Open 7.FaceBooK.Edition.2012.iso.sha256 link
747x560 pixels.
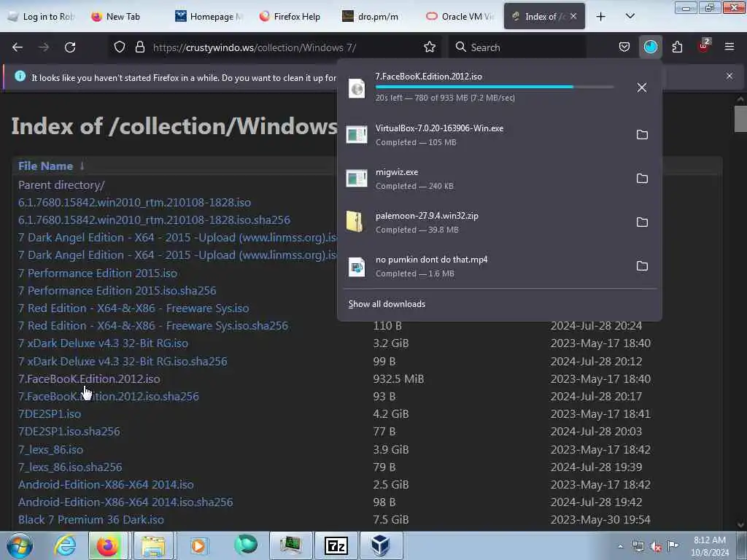pyautogui.click(x=109, y=396)
